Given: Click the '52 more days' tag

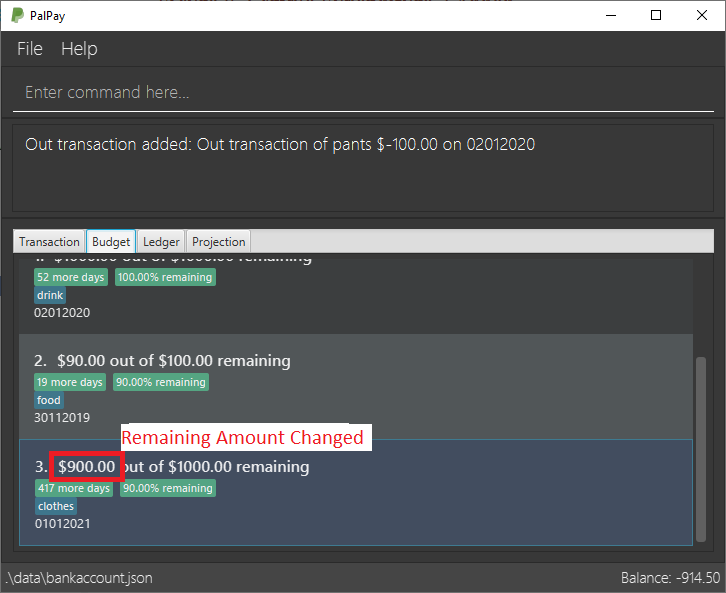Looking at the screenshot, I should point(71,277).
